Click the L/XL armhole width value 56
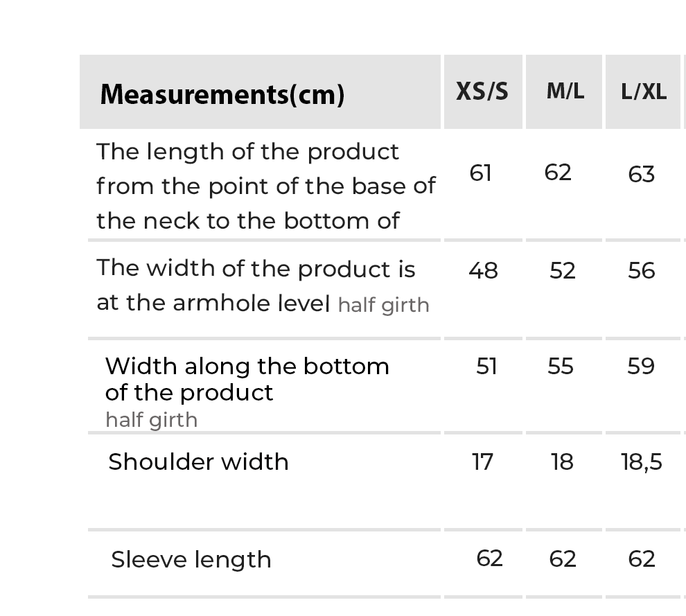This screenshot has width=686, height=616. 642,270
